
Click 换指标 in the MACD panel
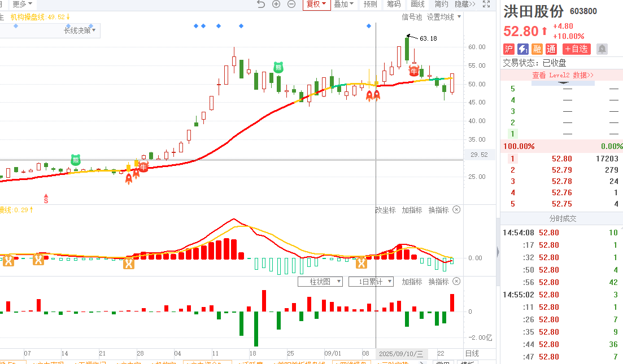[x=438, y=210]
